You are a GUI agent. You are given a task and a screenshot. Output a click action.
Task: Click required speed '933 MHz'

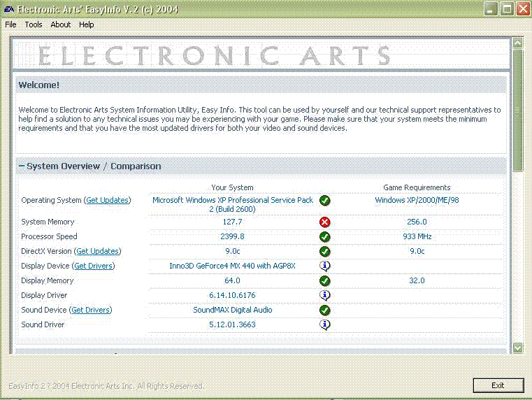click(417, 236)
